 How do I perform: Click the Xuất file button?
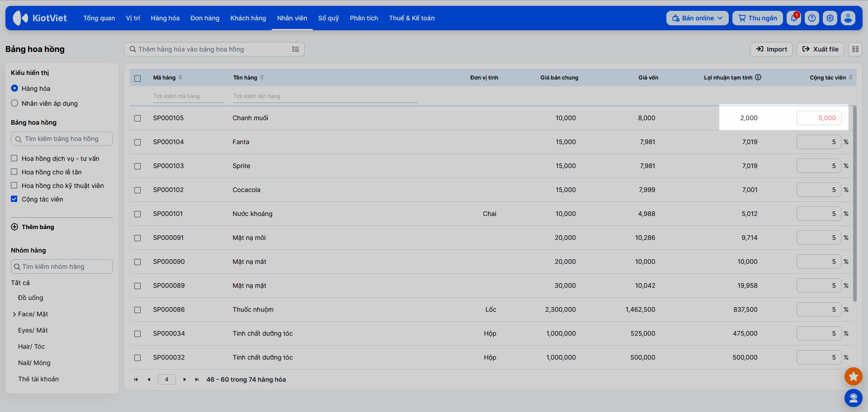[x=821, y=49]
